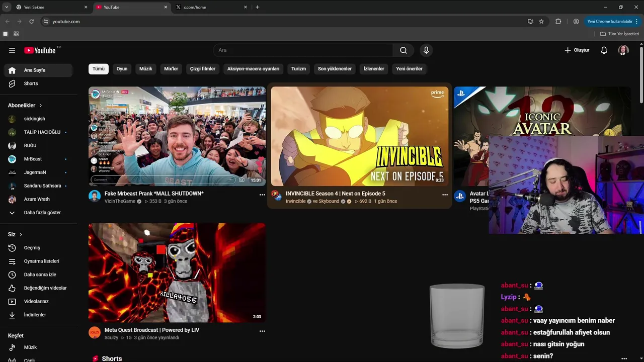Image resolution: width=644 pixels, height=362 pixels.
Task: Open the Invincible channel name link
Action: [x=296, y=201]
